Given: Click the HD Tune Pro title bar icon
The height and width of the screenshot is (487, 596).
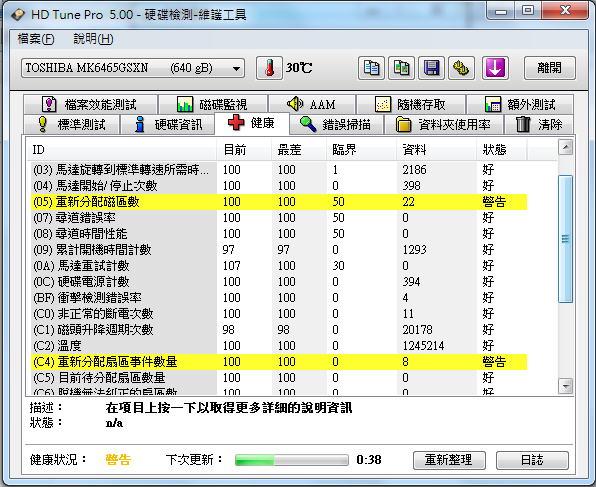Looking at the screenshot, I should point(18,15).
